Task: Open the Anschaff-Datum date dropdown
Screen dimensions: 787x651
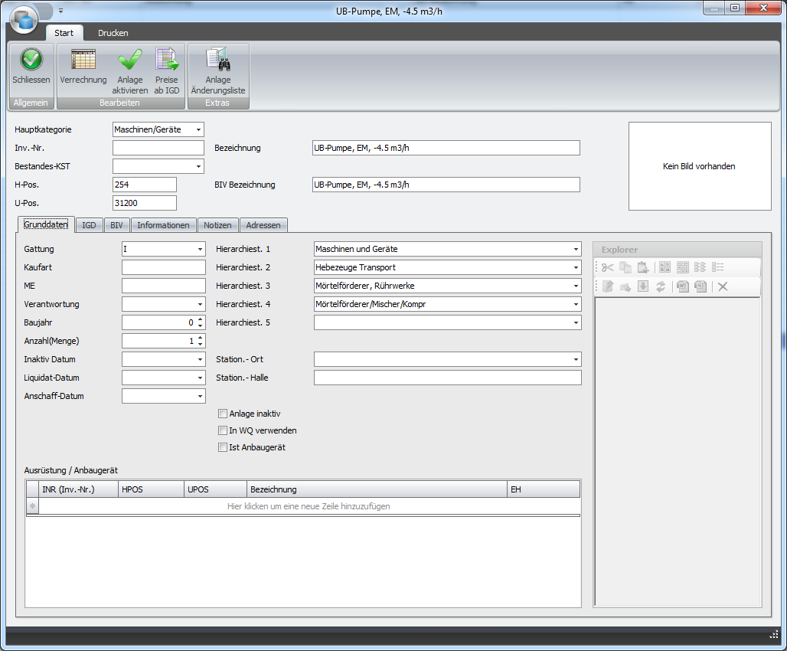Action: [x=199, y=397]
